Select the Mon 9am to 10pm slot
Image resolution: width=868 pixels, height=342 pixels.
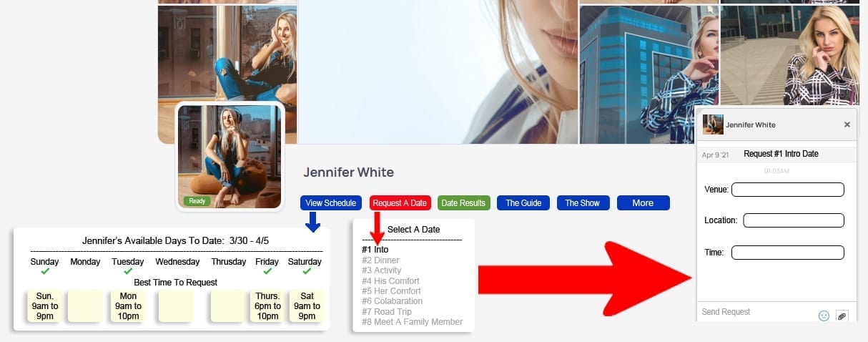[128, 306]
